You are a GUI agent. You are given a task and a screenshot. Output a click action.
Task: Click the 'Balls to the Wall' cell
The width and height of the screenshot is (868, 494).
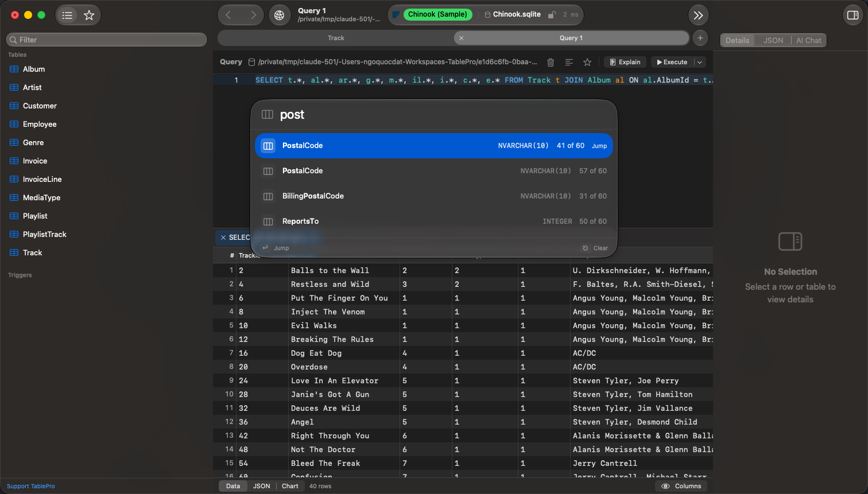(344, 270)
